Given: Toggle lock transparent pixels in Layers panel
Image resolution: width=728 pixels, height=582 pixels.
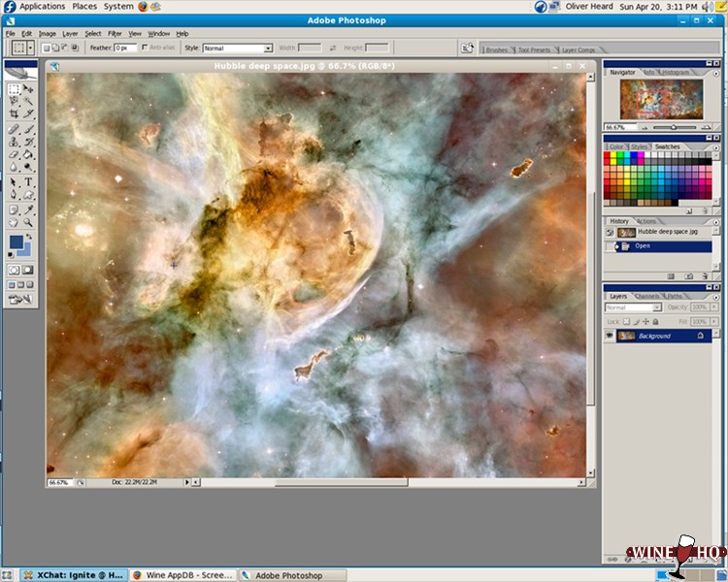Looking at the screenshot, I should [626, 321].
